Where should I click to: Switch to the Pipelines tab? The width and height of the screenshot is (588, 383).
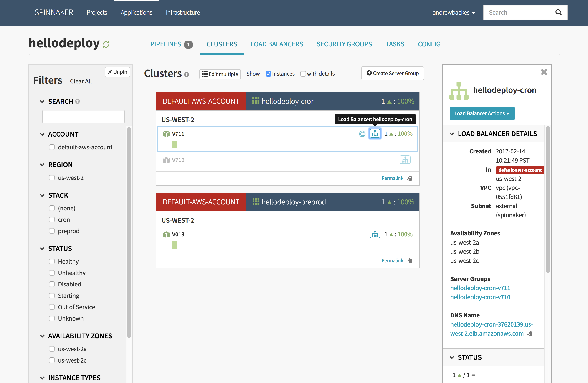click(166, 44)
